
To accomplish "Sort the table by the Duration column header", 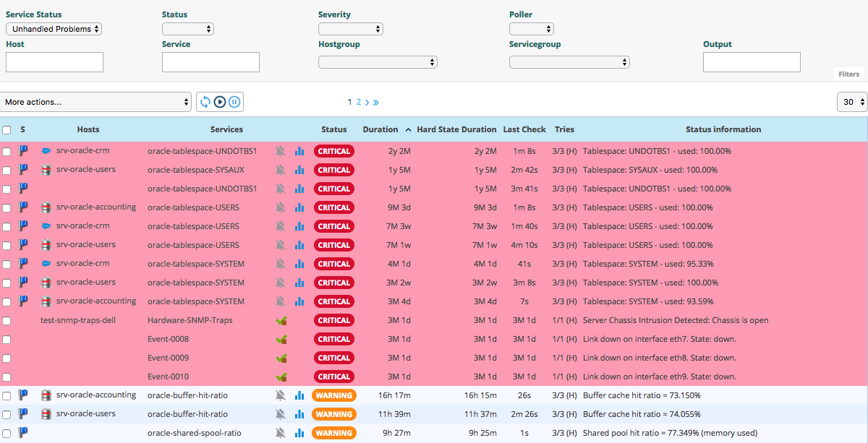I will (380, 129).
